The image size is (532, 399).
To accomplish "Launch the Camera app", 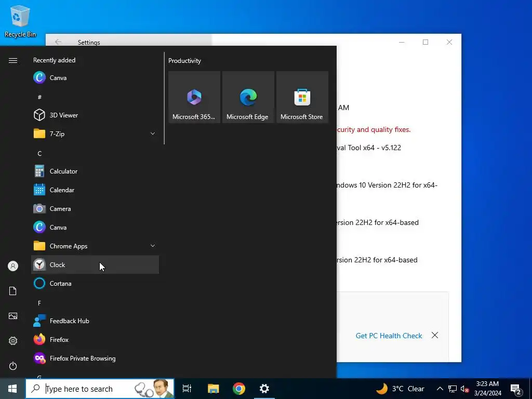I will pos(95,209).
